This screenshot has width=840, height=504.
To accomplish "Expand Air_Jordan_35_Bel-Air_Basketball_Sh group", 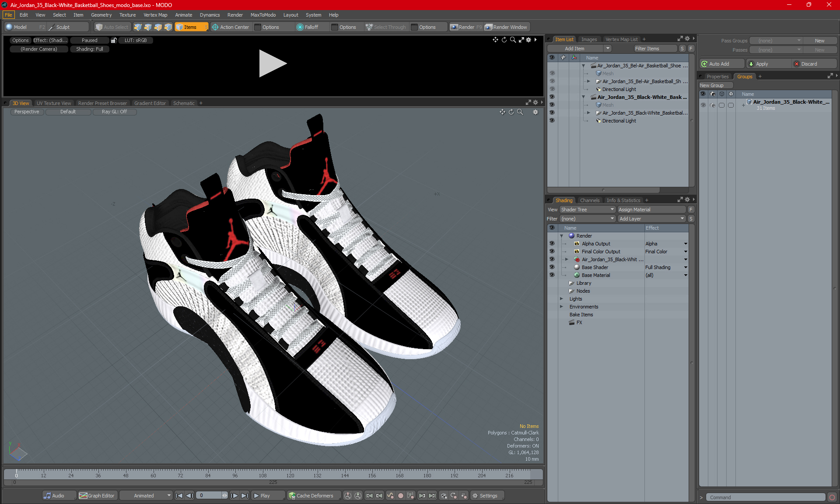I will click(588, 81).
